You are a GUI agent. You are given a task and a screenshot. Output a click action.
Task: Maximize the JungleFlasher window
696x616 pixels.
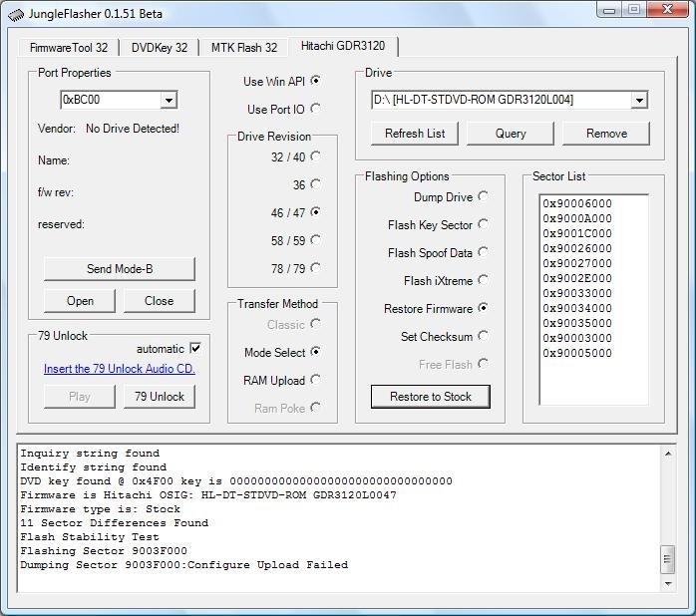[634, 10]
